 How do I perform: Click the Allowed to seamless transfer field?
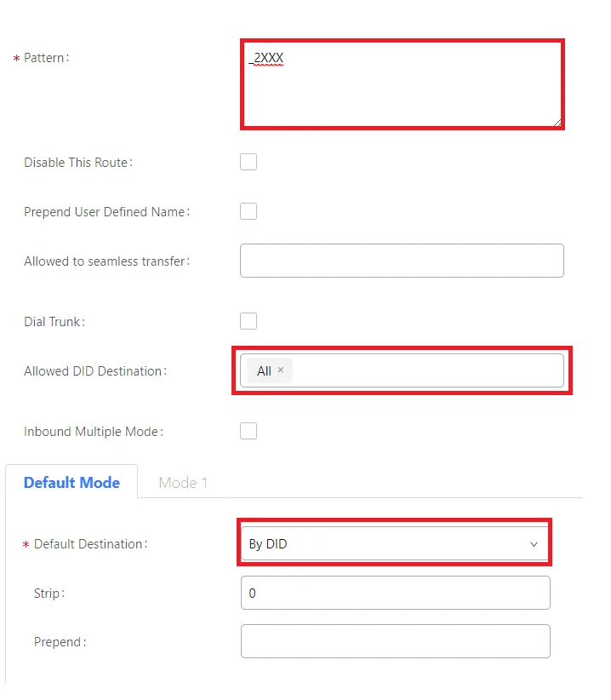(402, 261)
